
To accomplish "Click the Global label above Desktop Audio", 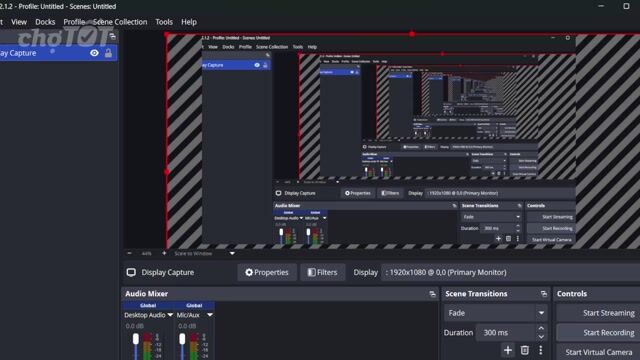I will point(148,305).
